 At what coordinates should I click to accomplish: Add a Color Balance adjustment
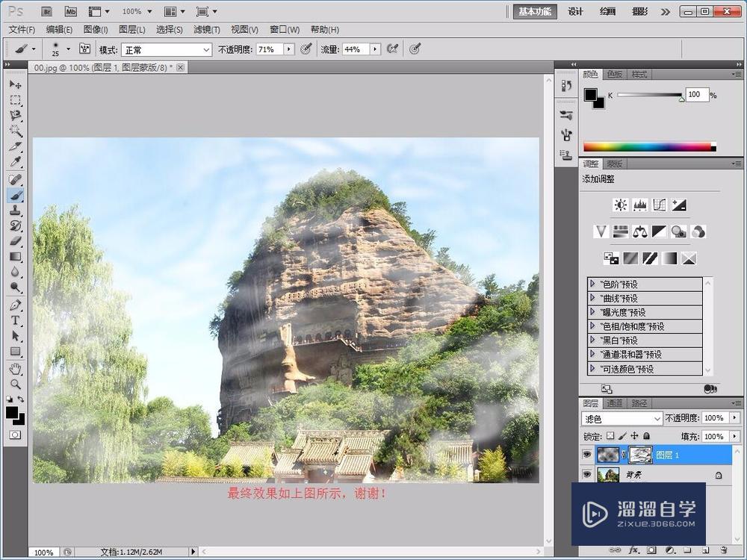(x=640, y=231)
